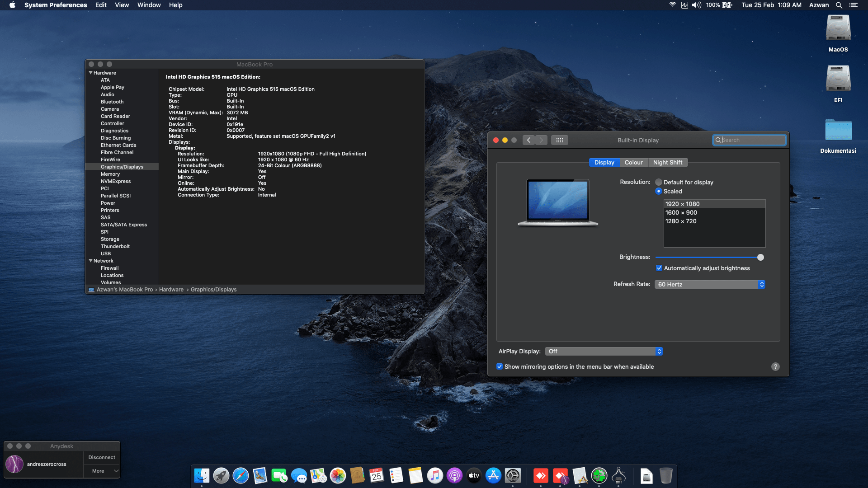The width and height of the screenshot is (868, 488).
Task: Collapse the Hardware section in the sidebar
Action: [91, 73]
